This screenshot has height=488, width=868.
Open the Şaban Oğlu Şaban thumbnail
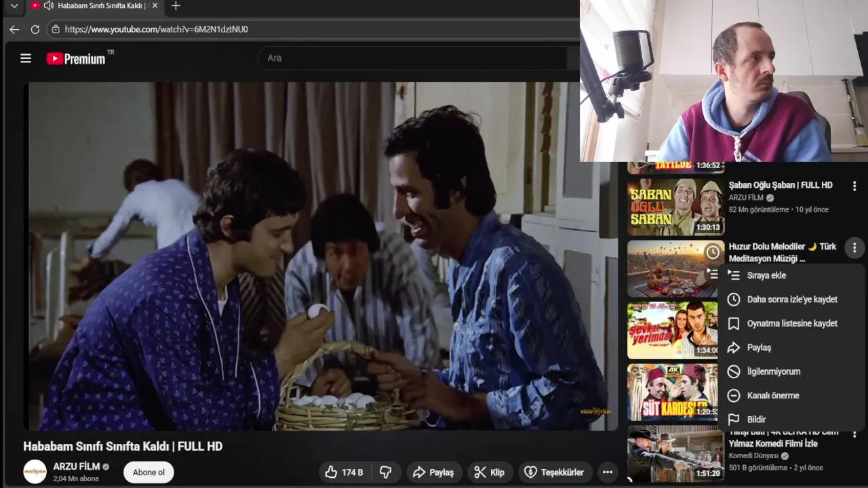coord(675,207)
